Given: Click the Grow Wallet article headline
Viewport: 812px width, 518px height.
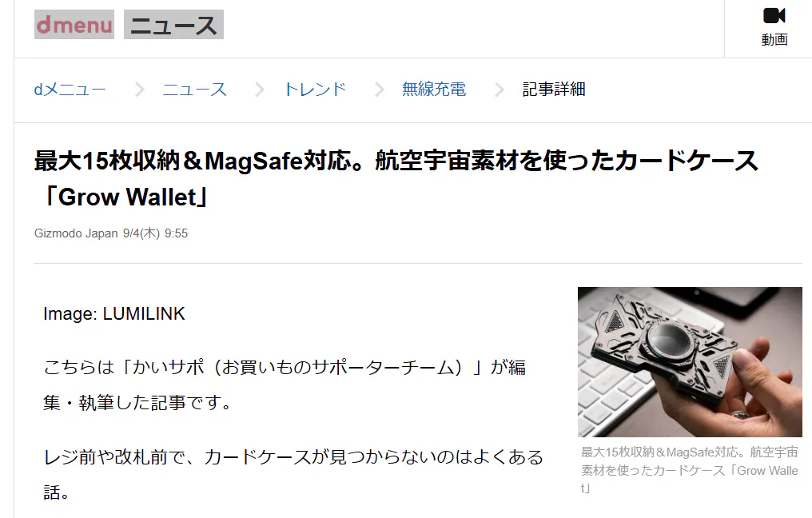Looking at the screenshot, I should 396,178.
